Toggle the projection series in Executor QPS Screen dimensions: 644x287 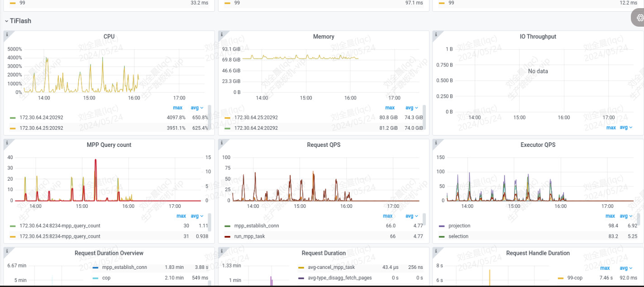pyautogui.click(x=459, y=226)
